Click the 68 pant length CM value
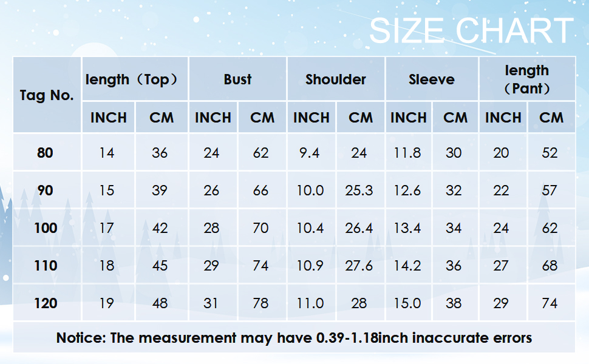 click(x=550, y=266)
